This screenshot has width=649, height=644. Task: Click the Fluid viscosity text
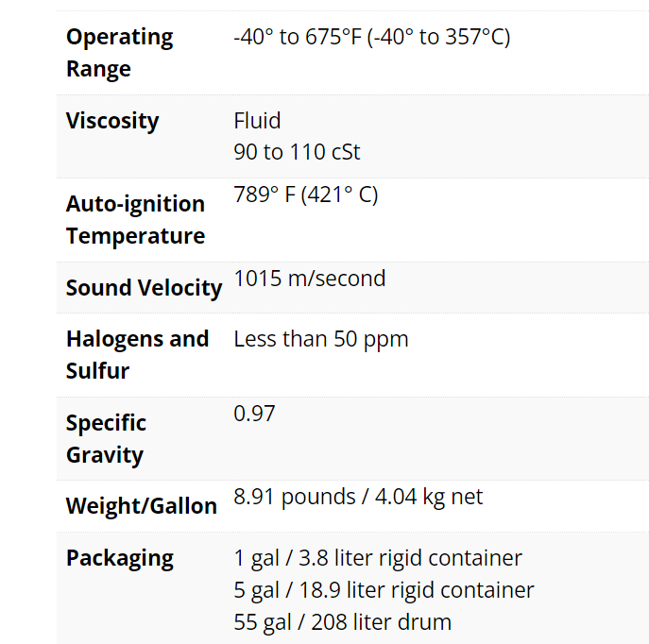pos(257,121)
